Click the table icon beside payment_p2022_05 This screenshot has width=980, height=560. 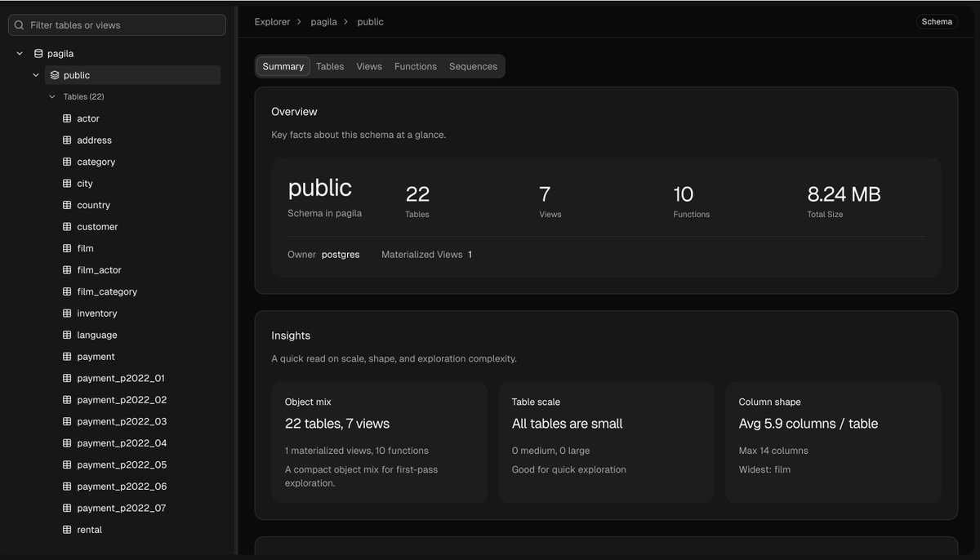coord(67,464)
